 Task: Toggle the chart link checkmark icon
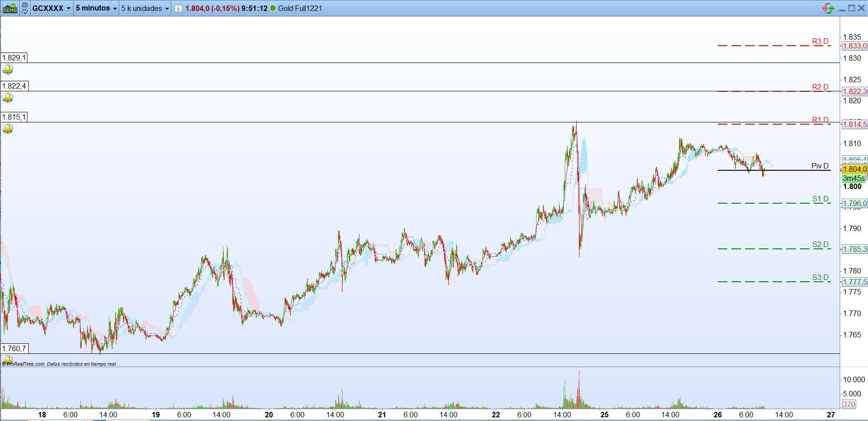25,8
